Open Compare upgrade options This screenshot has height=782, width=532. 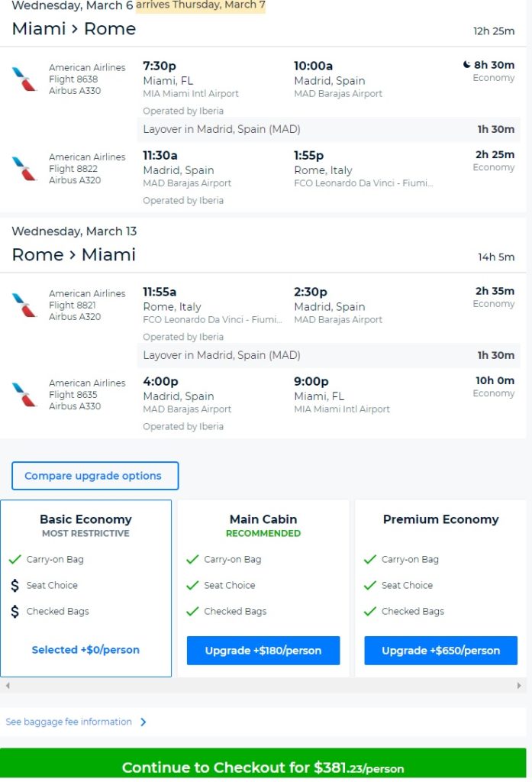coord(95,475)
